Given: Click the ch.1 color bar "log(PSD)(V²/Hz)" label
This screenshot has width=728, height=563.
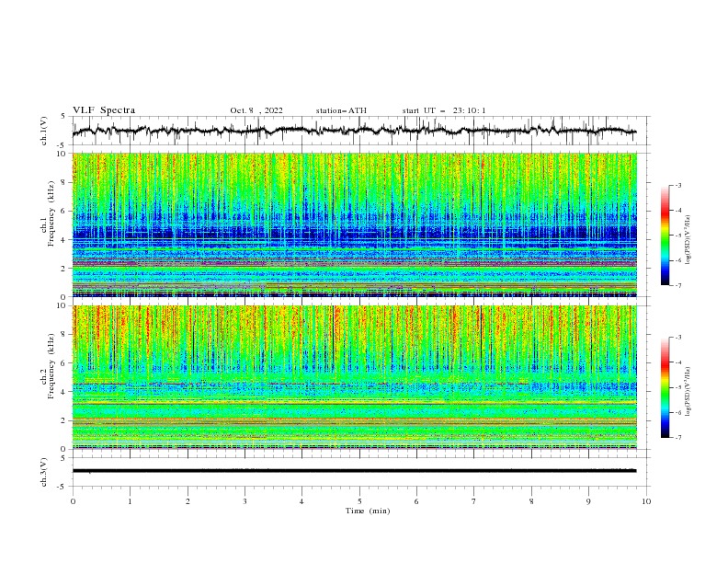Looking at the screenshot, I should (x=689, y=240).
